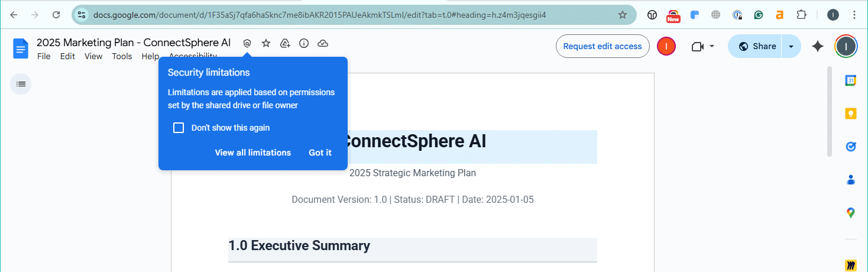Viewport: 868px width, 272px height.
Task: Dismiss the popup with Got it
Action: (x=320, y=153)
